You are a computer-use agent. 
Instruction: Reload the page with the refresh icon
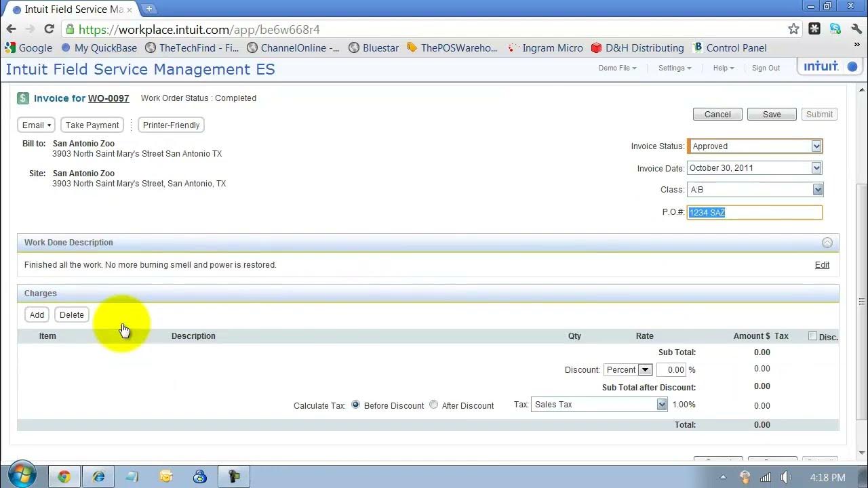click(x=49, y=29)
